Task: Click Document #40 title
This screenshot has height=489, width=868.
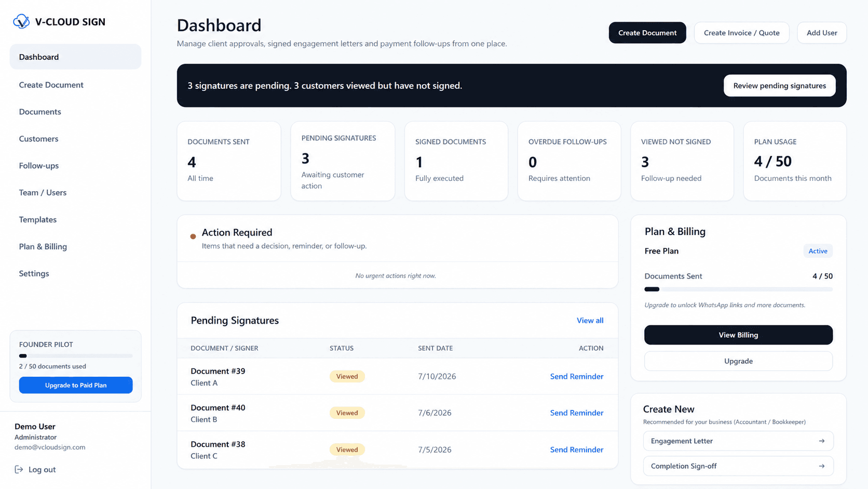Action: tap(218, 407)
